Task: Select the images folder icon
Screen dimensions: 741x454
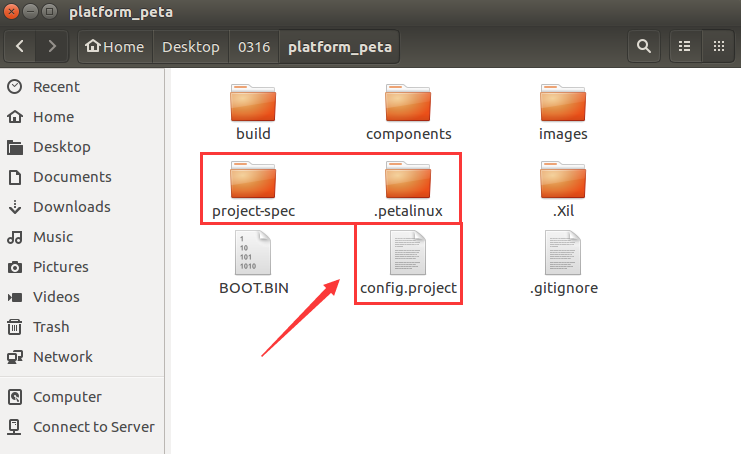Action: (563, 103)
